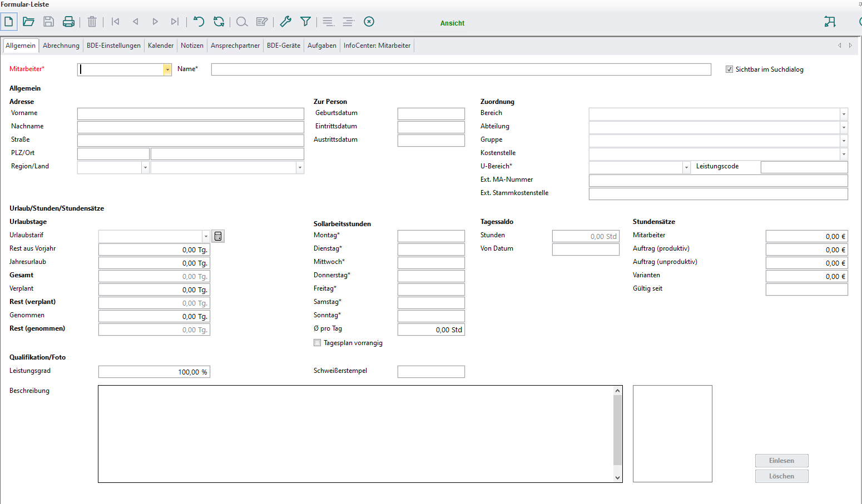
Task: Open a record with the folder icon
Action: (29, 22)
